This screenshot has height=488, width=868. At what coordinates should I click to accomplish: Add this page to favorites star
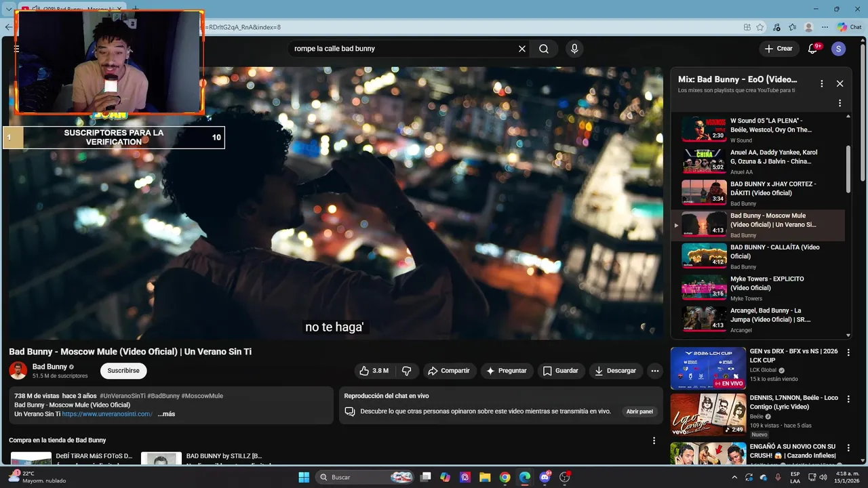pos(760,27)
